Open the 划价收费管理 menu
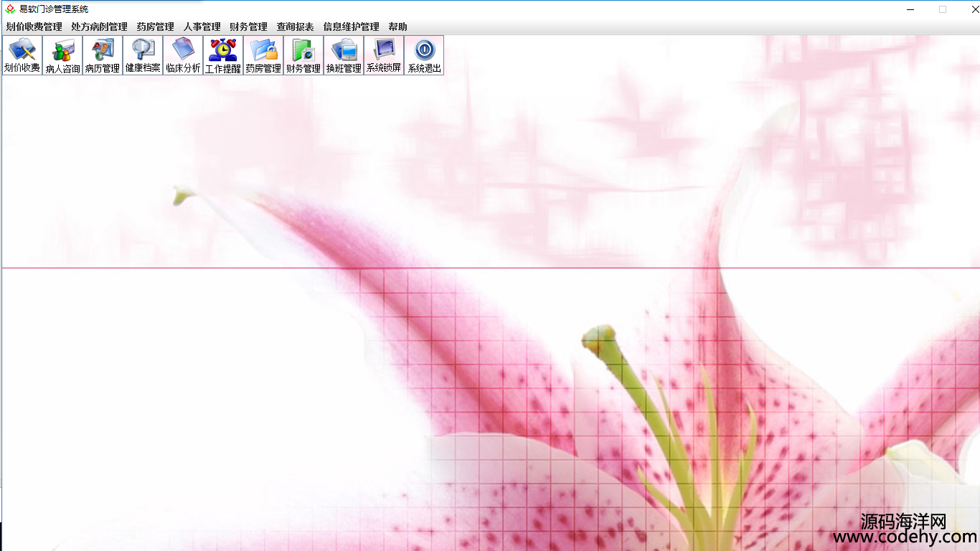The image size is (980, 551). tap(34, 27)
